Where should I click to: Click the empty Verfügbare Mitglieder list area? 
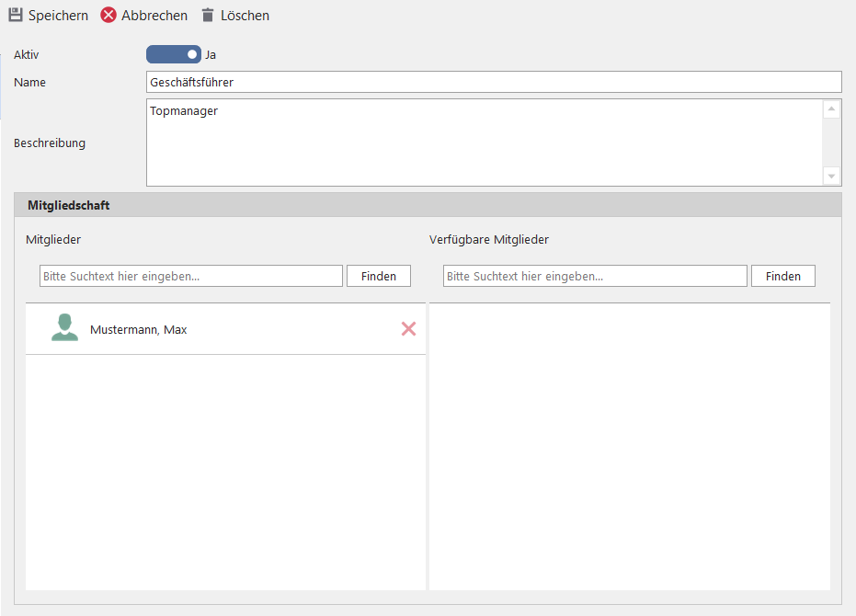point(629,446)
